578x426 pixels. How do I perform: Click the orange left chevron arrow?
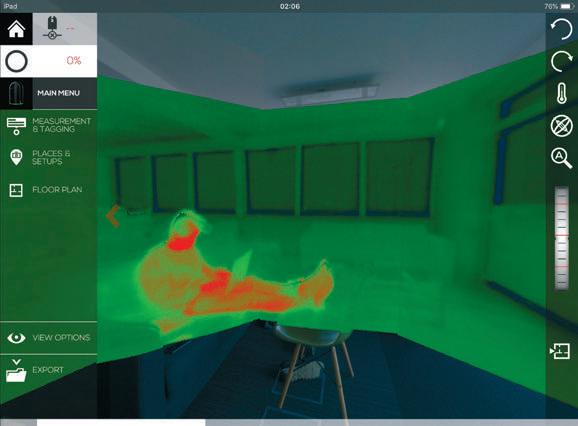pos(114,216)
